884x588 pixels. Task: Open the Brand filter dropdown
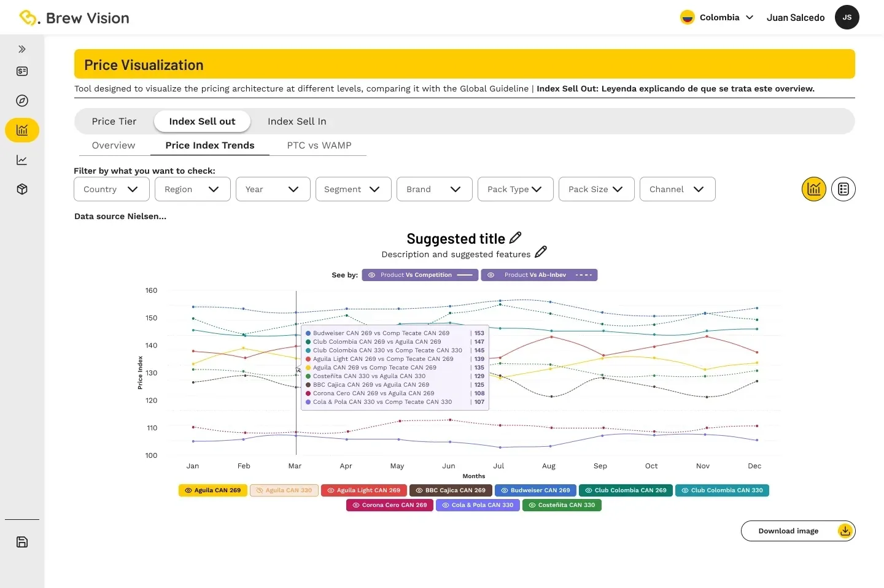point(435,189)
